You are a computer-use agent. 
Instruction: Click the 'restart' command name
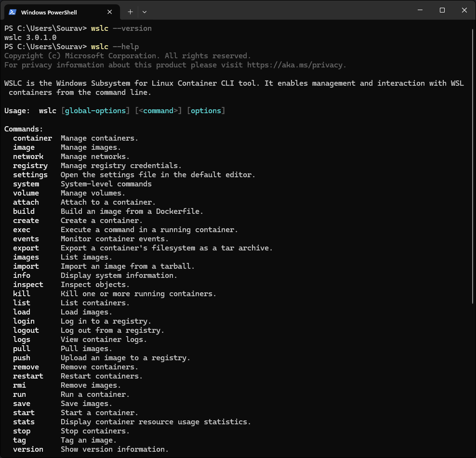click(x=28, y=376)
